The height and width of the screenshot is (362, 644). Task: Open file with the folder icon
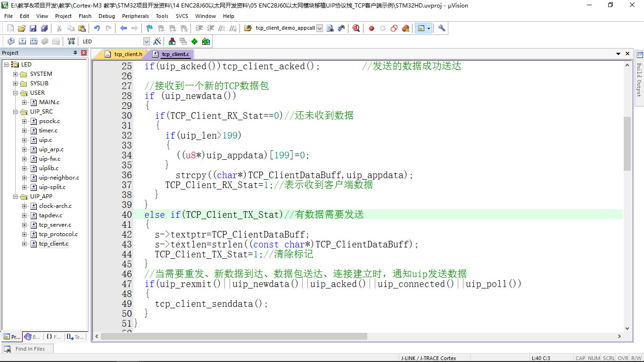coord(22,28)
